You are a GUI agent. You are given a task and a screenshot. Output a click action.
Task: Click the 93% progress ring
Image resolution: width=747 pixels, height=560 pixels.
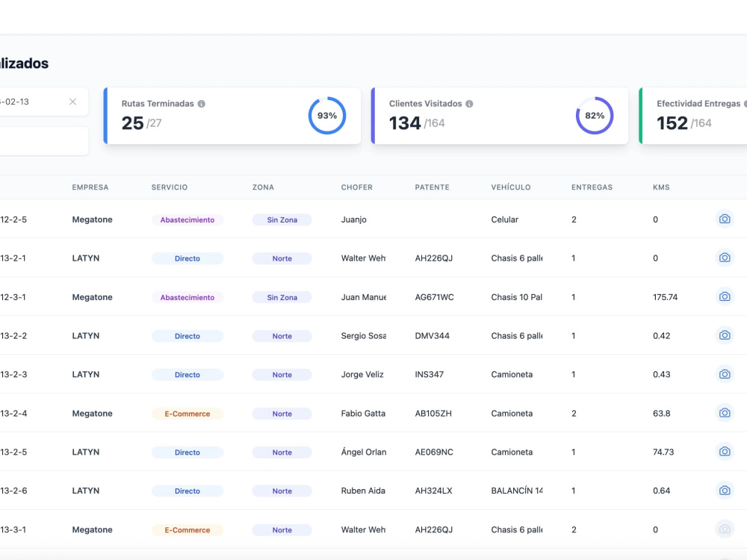tap(327, 116)
